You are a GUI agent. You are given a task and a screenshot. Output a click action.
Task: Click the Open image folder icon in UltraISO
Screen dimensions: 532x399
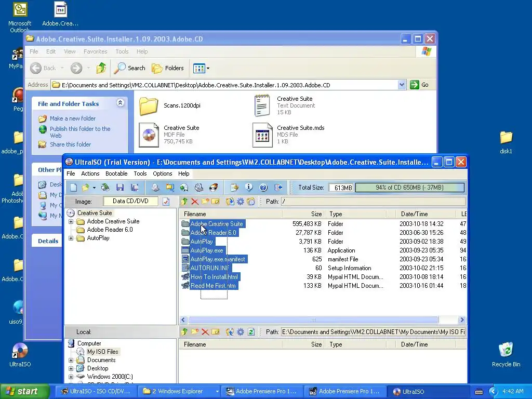[86, 187]
